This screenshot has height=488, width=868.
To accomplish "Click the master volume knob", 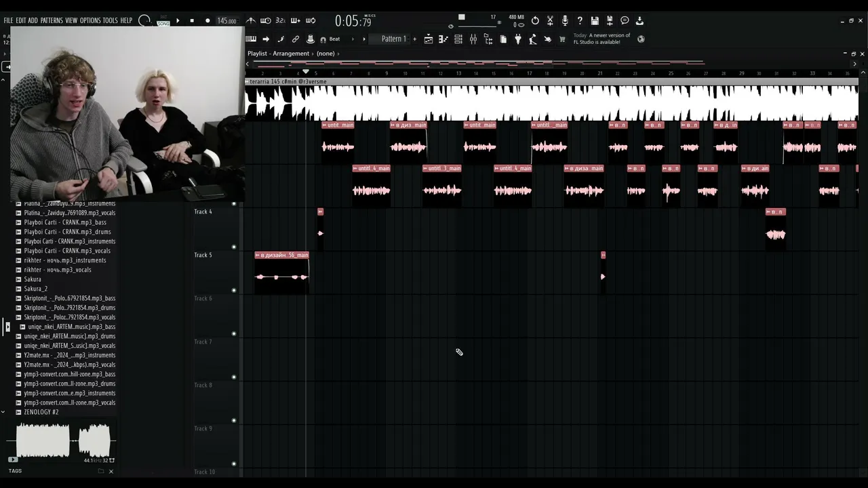I will point(144,21).
